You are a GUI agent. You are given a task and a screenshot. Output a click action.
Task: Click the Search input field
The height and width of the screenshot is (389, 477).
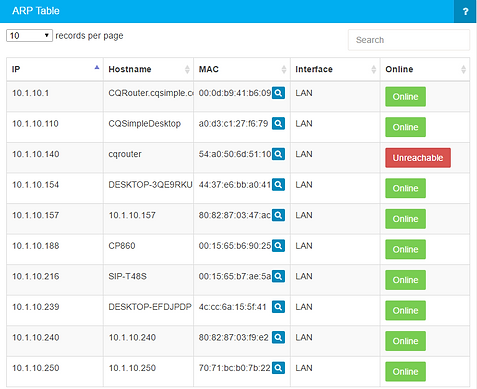pos(409,40)
